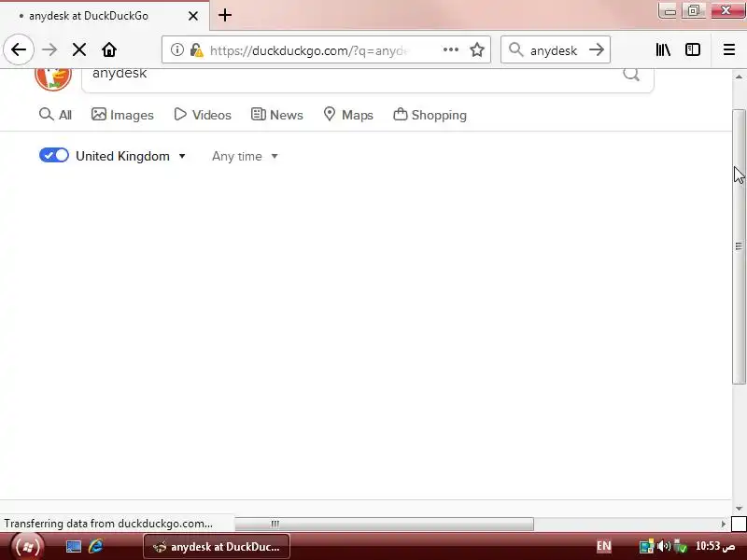The image size is (747, 560).
Task: Open a new tab
Action: pyautogui.click(x=225, y=15)
